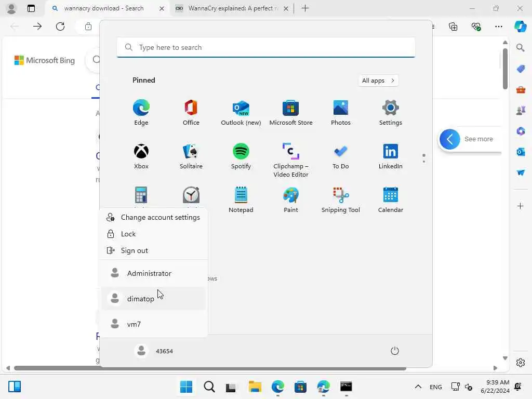Open Solitaire game

point(191,156)
